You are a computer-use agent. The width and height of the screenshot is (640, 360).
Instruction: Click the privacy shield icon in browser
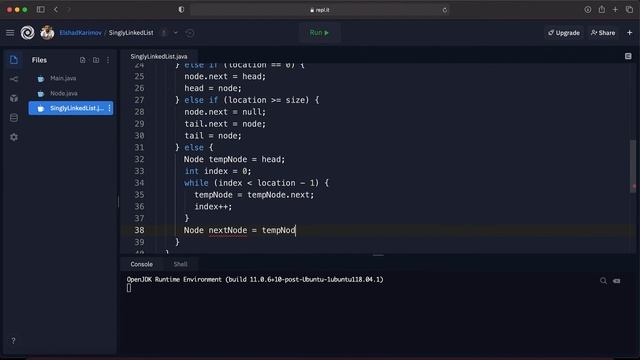point(181,9)
